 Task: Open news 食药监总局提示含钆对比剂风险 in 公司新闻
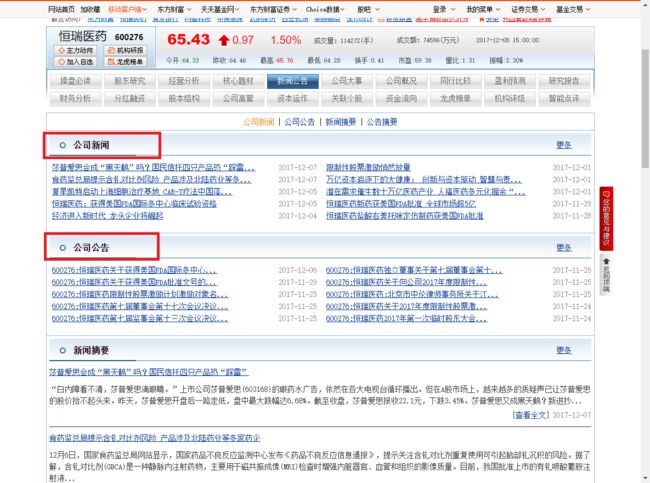tap(151, 180)
